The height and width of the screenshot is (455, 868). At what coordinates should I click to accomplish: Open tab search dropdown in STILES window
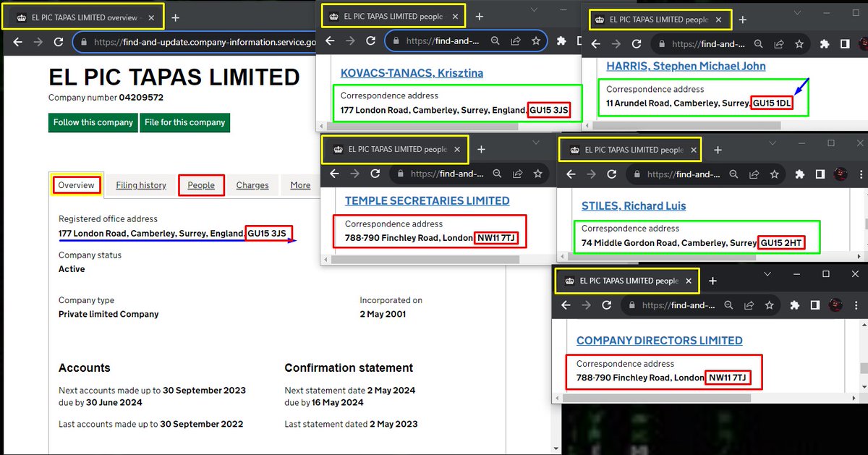pos(773,143)
